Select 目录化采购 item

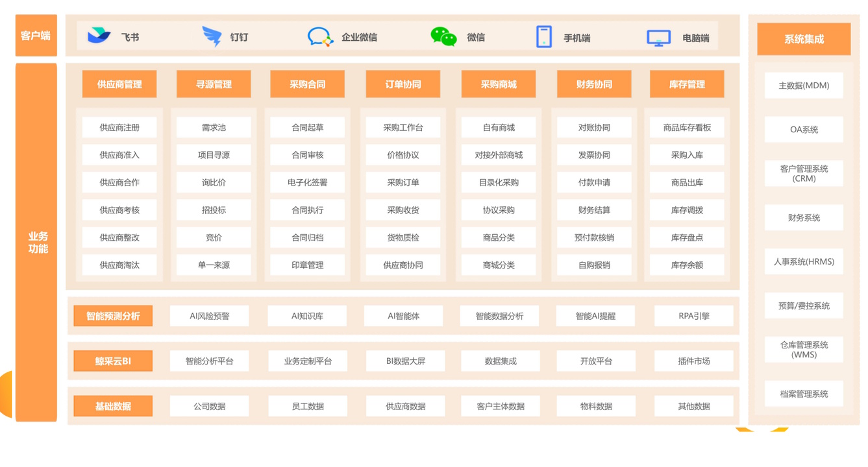(499, 182)
